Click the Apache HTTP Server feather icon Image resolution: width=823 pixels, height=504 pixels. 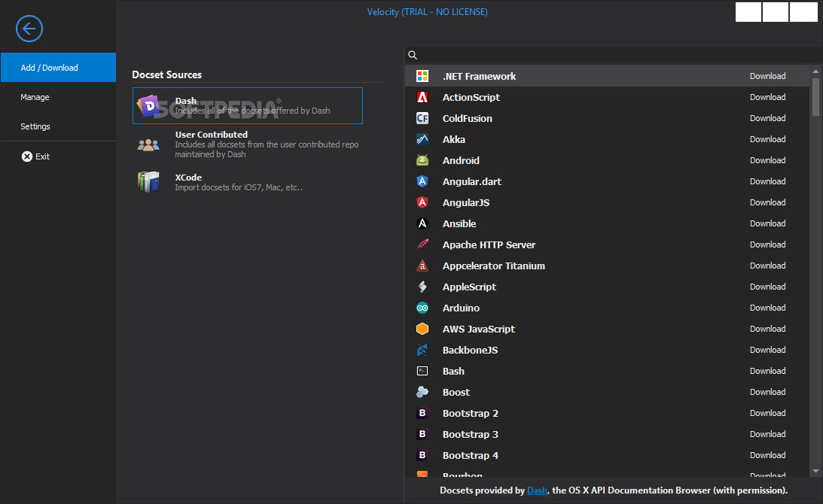422,244
